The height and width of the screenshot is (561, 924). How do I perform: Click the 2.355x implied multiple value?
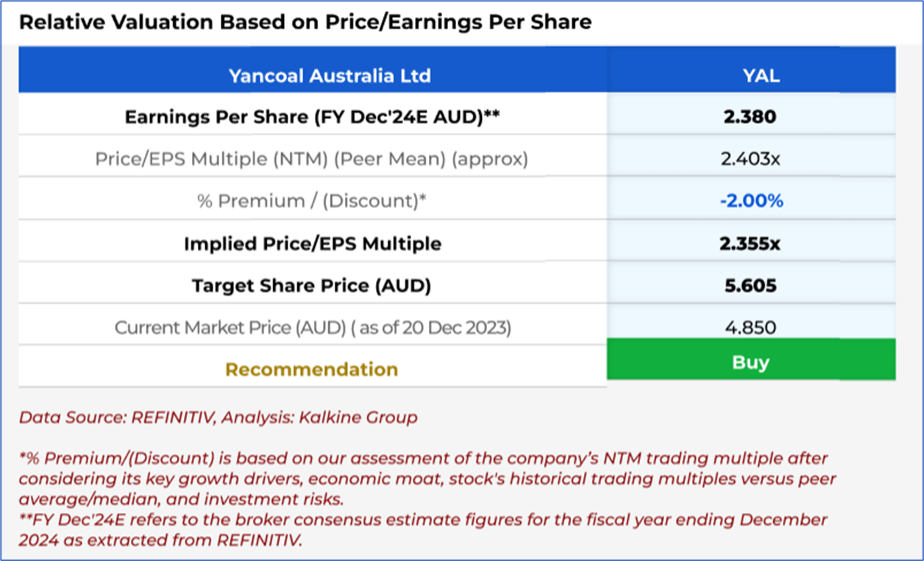750,244
